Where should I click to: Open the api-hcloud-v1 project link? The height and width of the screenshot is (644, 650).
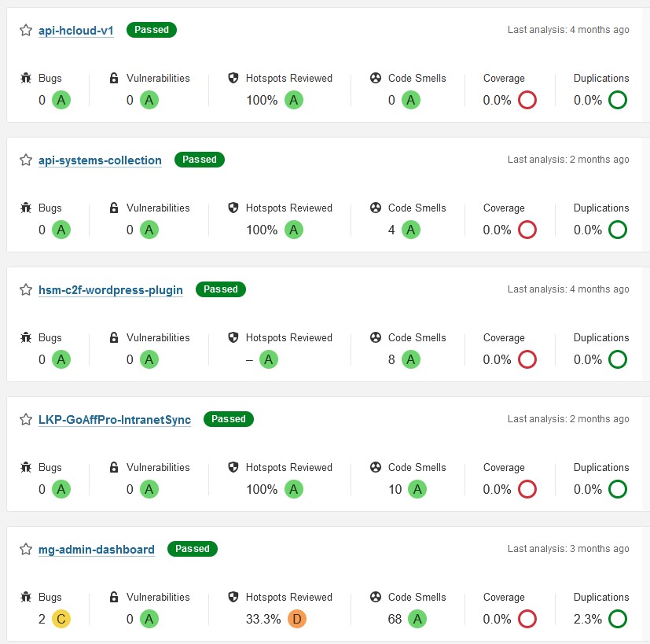coord(76,31)
